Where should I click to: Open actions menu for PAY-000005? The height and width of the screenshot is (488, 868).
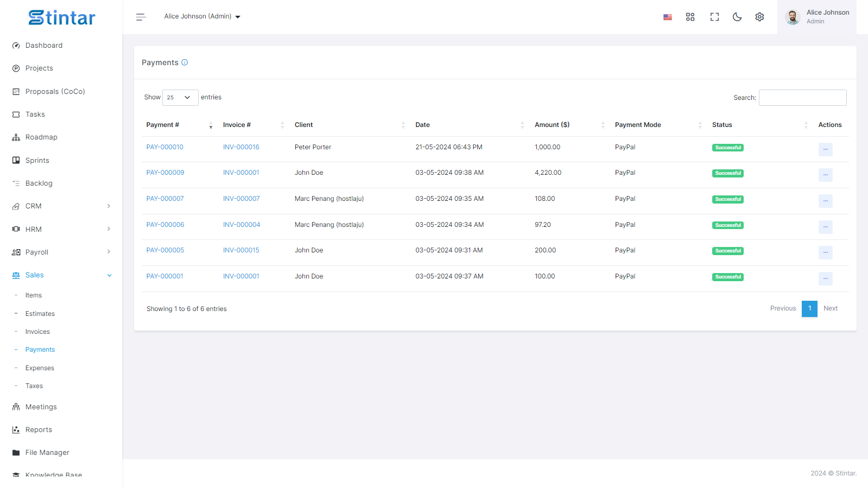(x=825, y=252)
